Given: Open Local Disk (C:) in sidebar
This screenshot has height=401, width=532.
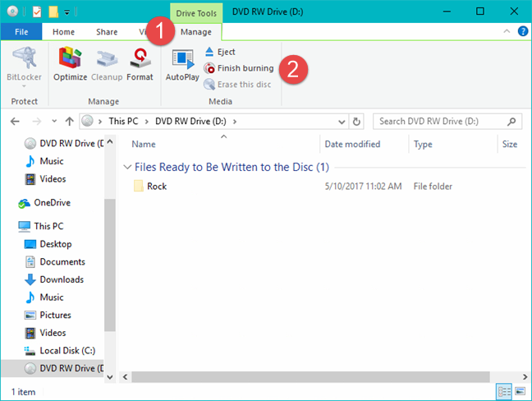Looking at the screenshot, I should tap(60, 351).
